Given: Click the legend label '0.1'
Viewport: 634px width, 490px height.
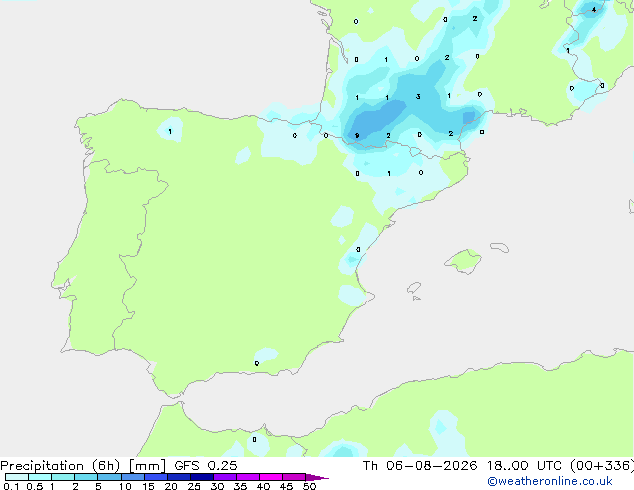Looking at the screenshot, I should coord(11,486).
